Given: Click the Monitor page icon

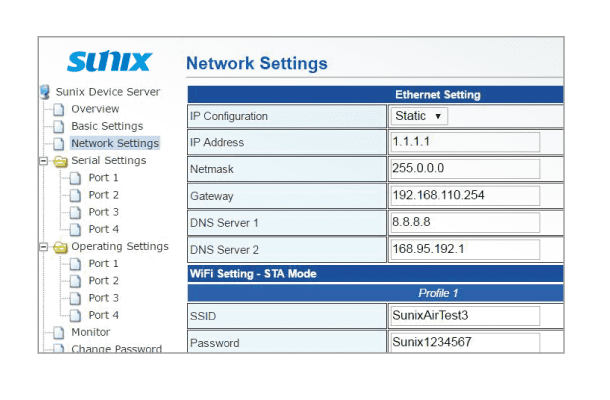Looking at the screenshot, I should click(59, 333).
